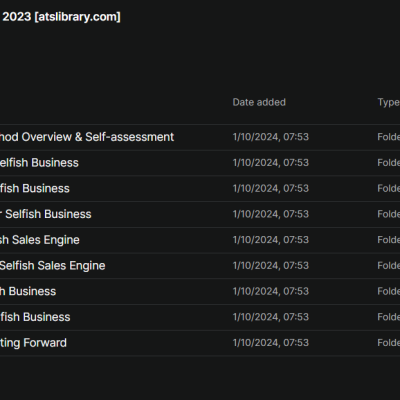Sort list by Type column header

(x=388, y=102)
